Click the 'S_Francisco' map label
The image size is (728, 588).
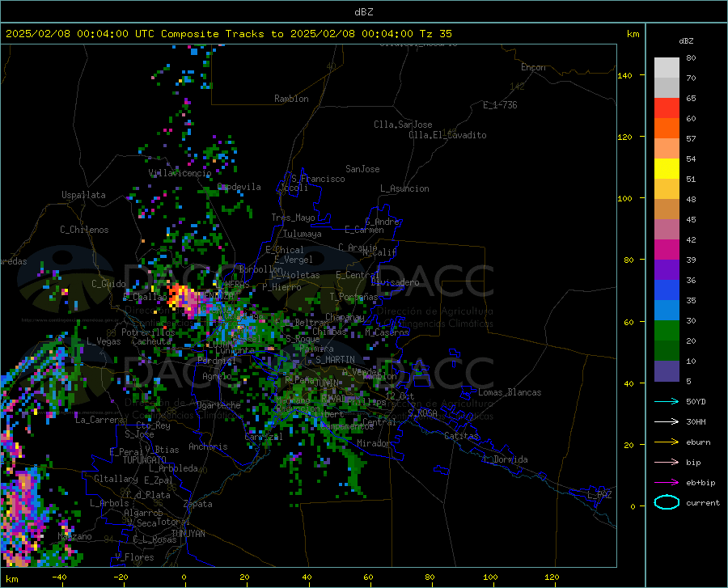tap(318, 179)
